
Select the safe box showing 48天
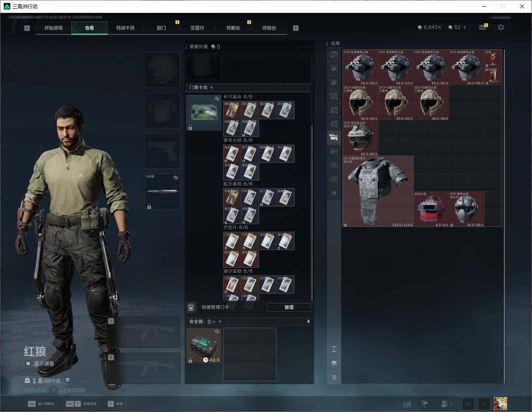[x=204, y=346]
